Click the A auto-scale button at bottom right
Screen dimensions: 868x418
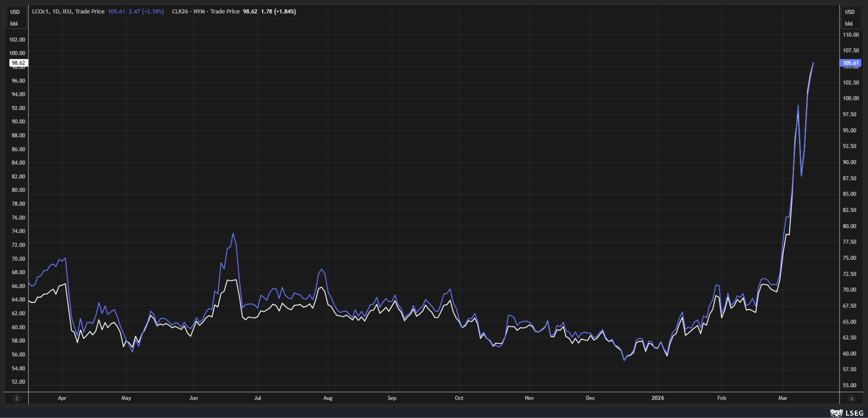click(x=852, y=398)
